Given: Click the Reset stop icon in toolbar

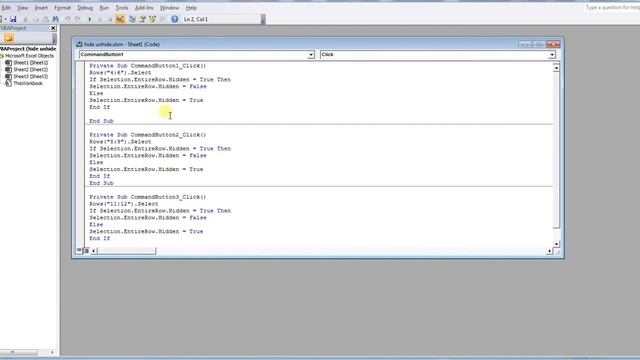Looking at the screenshot, I should (110, 19).
